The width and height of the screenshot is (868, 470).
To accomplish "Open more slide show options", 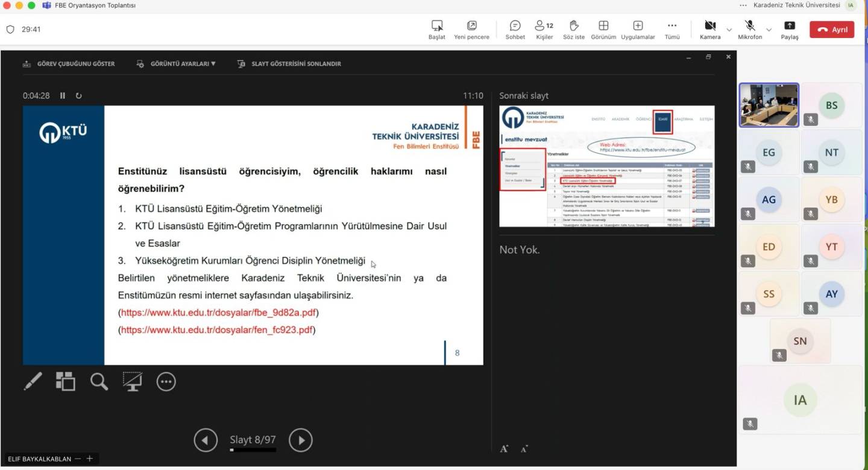I will point(166,381).
